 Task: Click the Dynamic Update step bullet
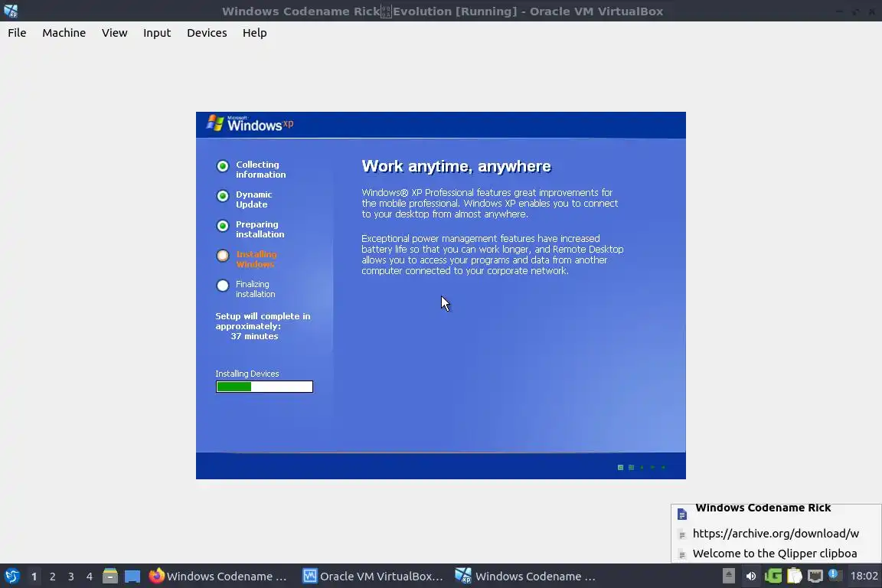223,196
